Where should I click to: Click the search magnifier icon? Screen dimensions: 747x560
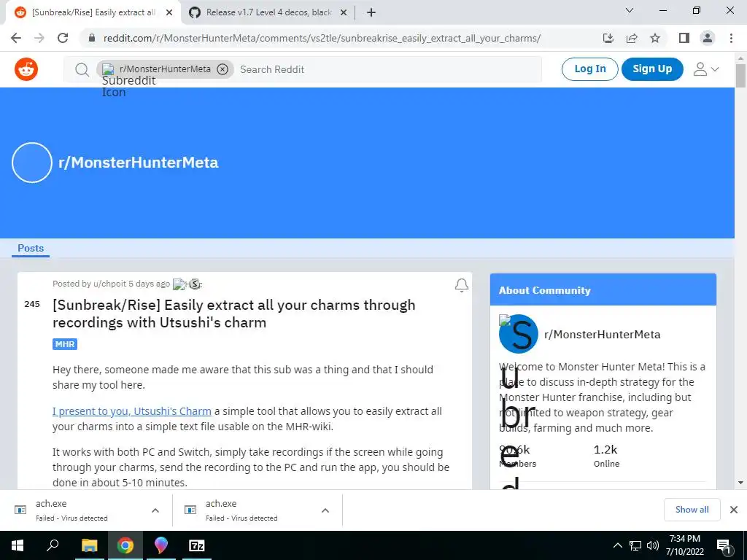[x=82, y=69]
